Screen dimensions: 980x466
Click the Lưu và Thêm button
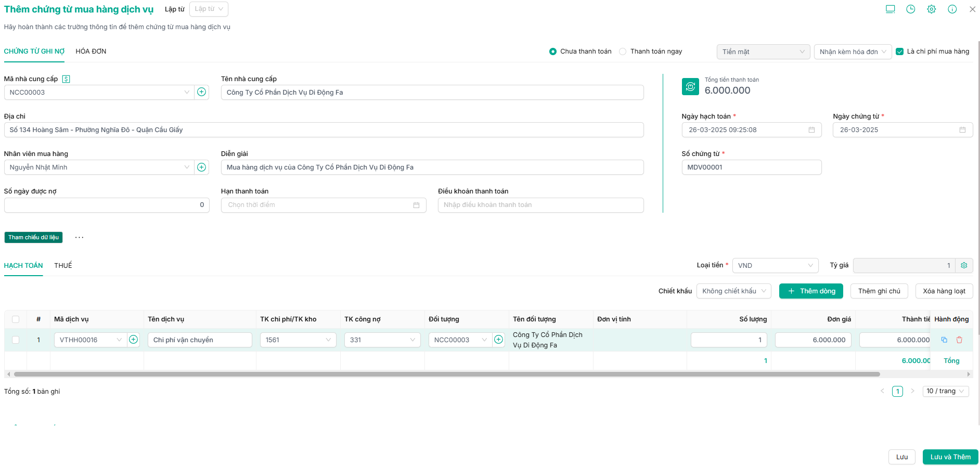pyautogui.click(x=950, y=457)
